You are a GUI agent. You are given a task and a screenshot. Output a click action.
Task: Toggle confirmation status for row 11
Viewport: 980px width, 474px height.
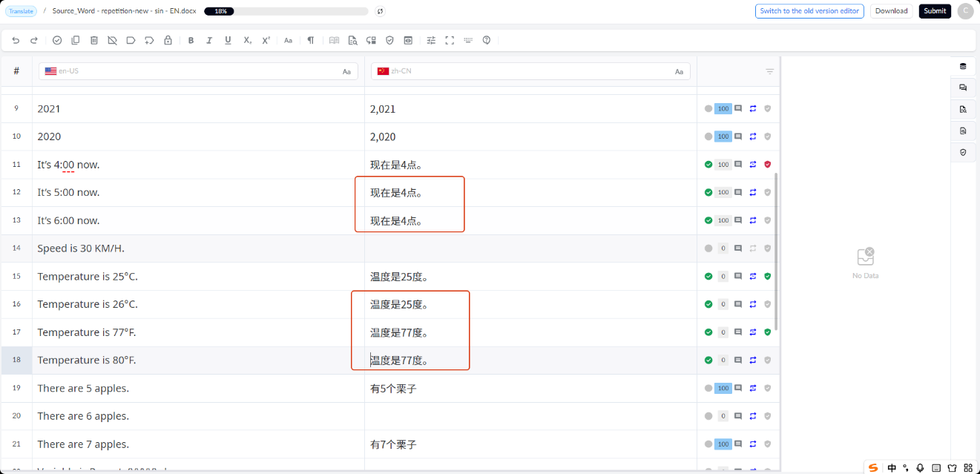coord(708,165)
